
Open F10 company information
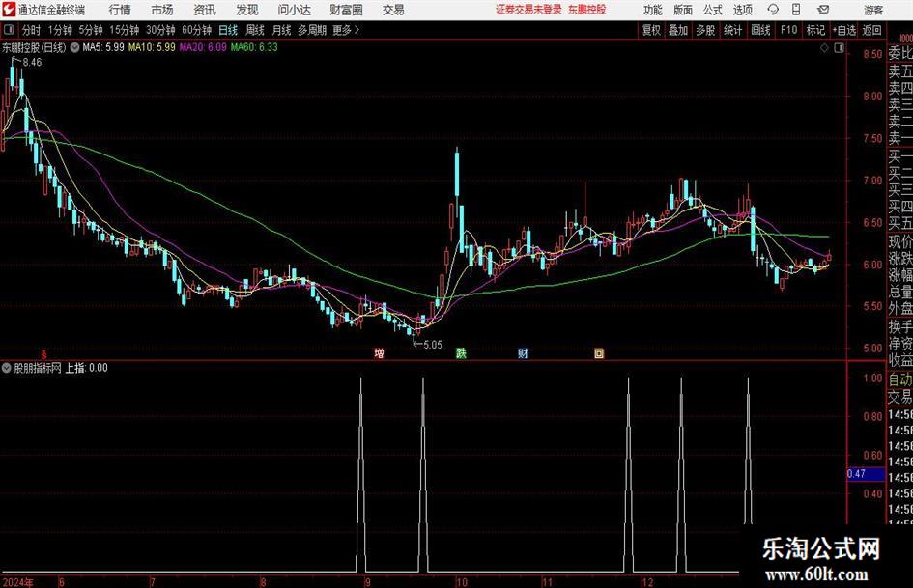788,30
